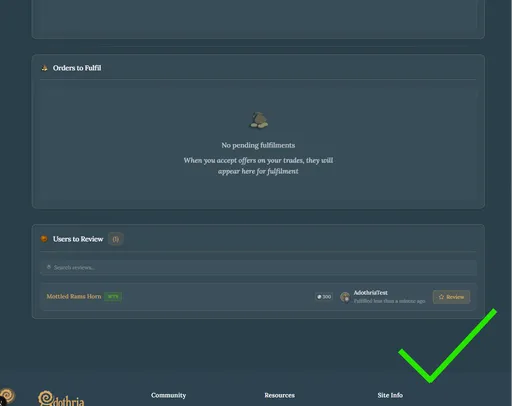Click the Users to Review header icon
The width and height of the screenshot is (512, 406).
pos(44,239)
